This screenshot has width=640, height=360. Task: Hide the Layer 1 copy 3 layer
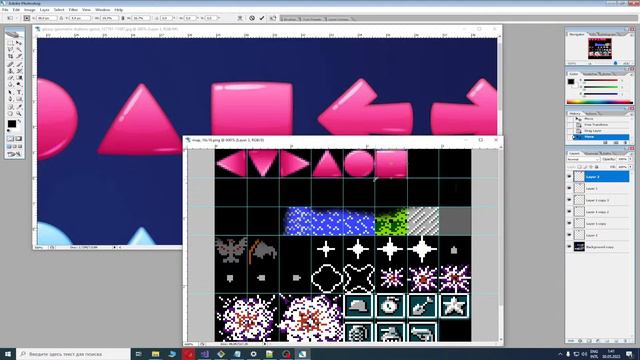click(x=569, y=200)
